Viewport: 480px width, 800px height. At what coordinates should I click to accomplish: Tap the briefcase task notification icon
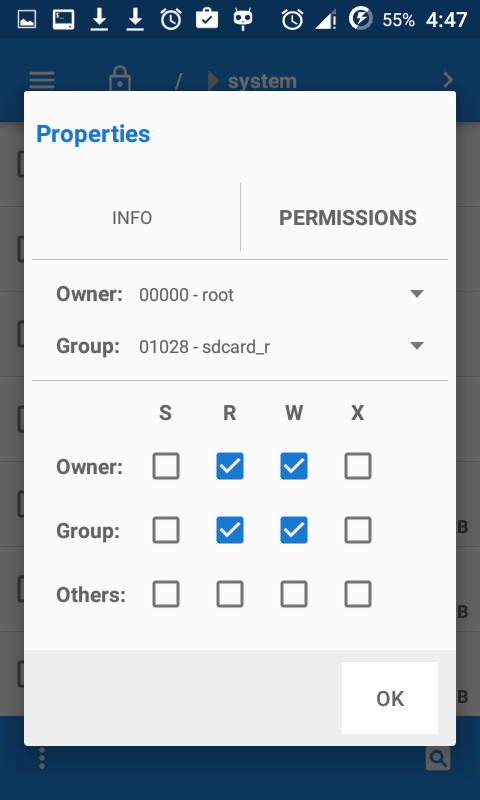[x=207, y=19]
